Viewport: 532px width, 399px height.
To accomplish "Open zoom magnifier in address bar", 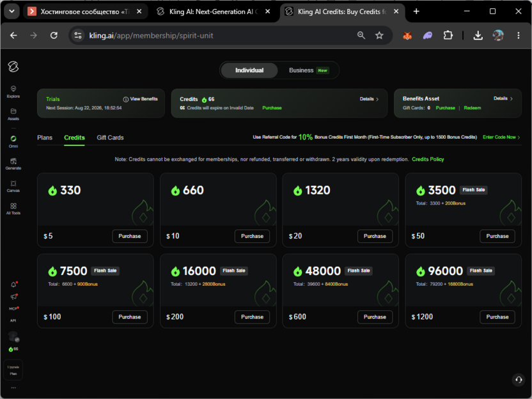I will tap(361, 35).
